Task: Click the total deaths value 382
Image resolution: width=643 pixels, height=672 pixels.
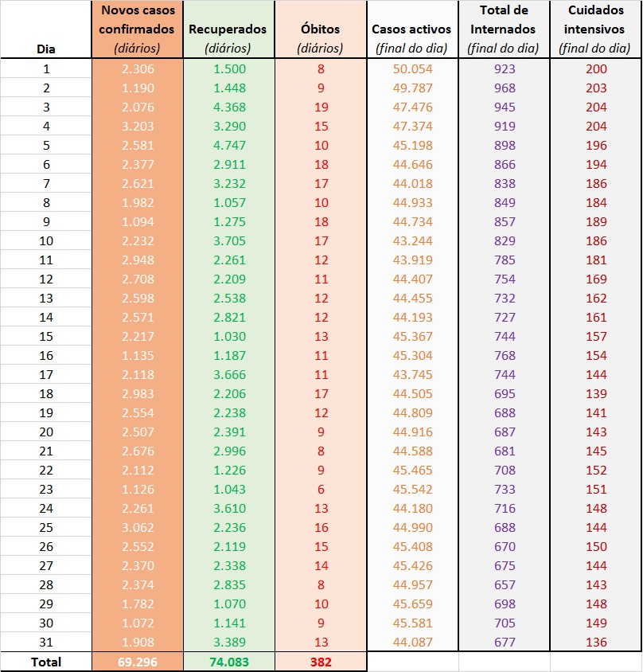Action: 320,662
